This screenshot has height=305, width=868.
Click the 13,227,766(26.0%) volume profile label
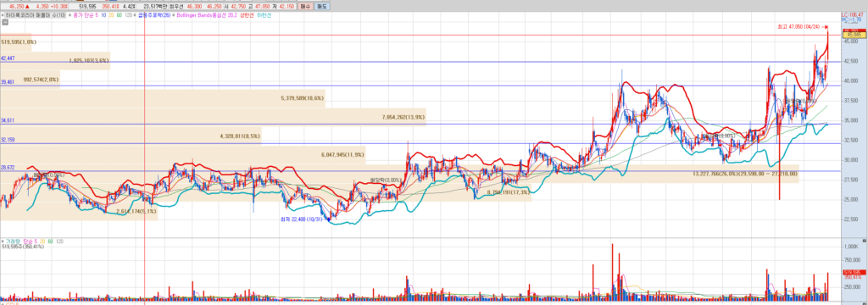744,174
